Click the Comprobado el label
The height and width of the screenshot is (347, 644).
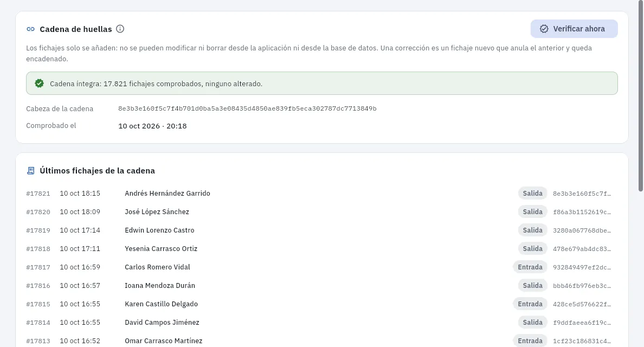[x=51, y=126]
